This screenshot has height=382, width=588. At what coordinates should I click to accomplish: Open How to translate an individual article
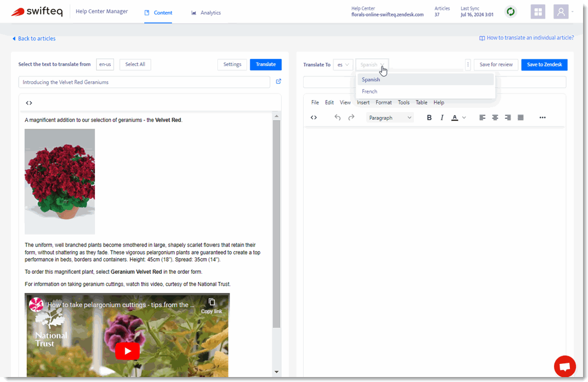[x=527, y=38]
